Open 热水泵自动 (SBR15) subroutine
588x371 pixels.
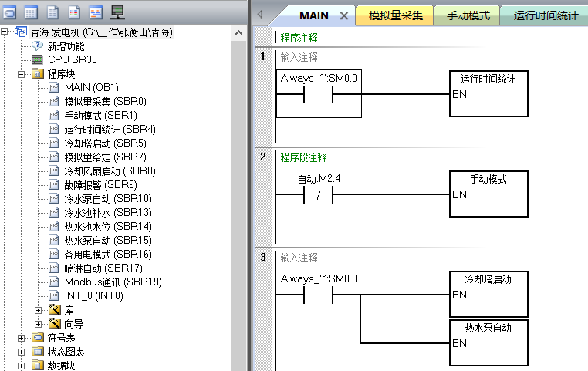[x=108, y=240]
